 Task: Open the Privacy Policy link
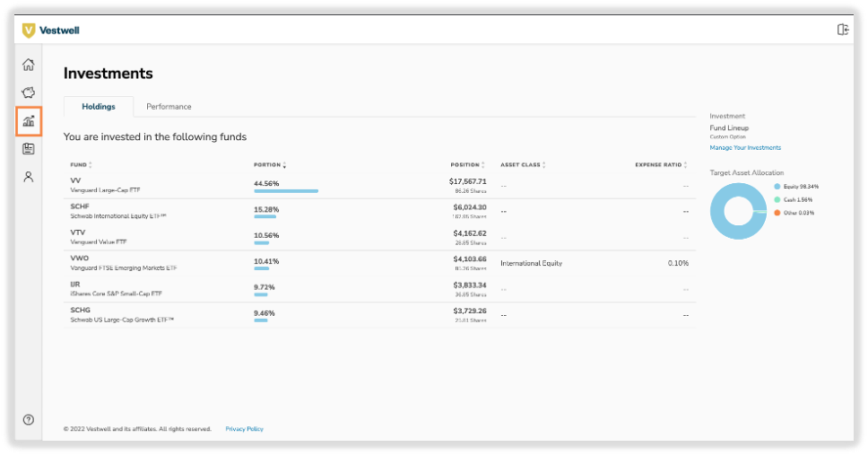[244, 429]
